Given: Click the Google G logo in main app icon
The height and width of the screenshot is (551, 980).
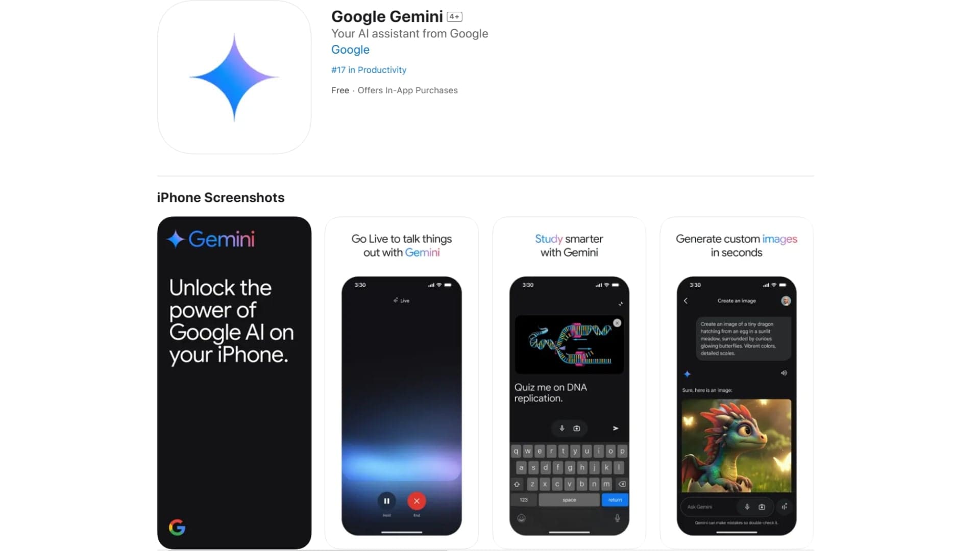Looking at the screenshot, I should (177, 527).
